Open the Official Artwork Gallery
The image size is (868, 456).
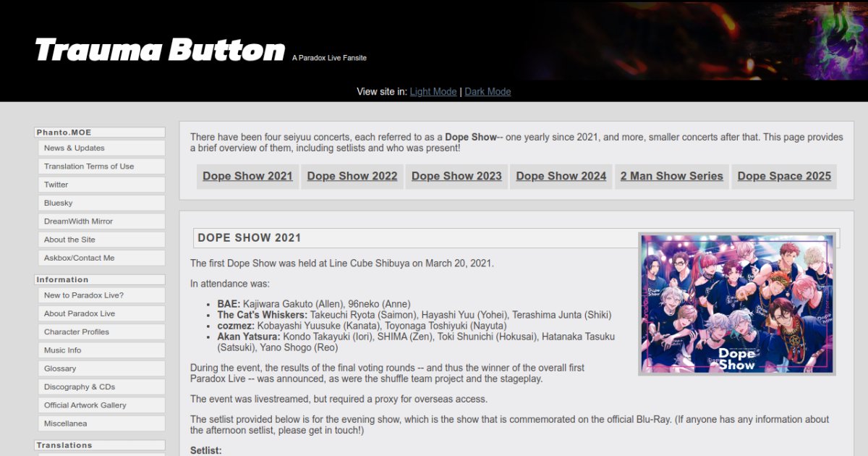pos(85,405)
